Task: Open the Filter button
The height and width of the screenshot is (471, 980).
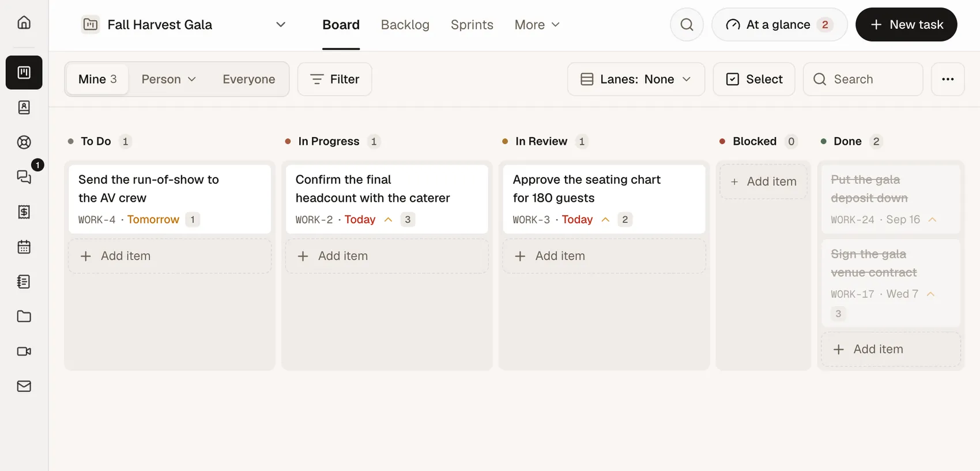Action: [x=334, y=79]
